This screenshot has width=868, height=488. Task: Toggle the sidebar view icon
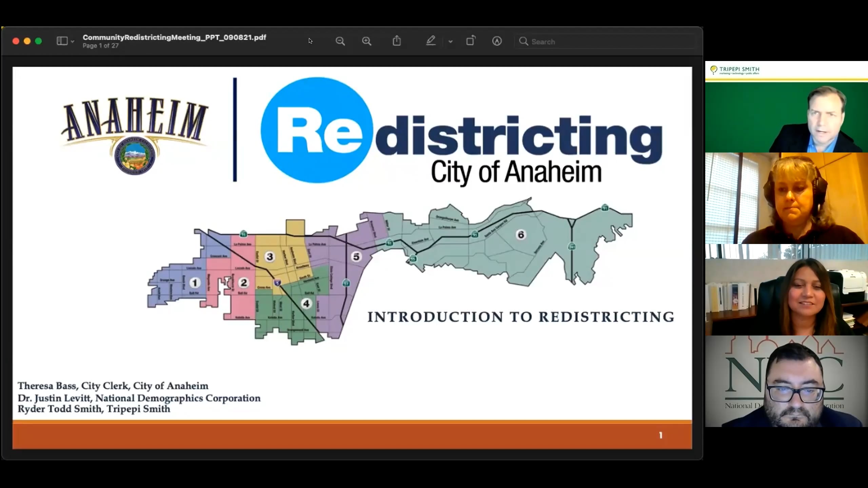(62, 41)
